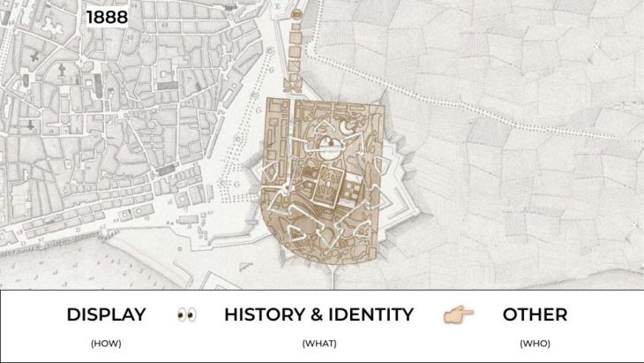Click the (HOW) subtitle
Screen dimensions: 644x363
(106, 344)
